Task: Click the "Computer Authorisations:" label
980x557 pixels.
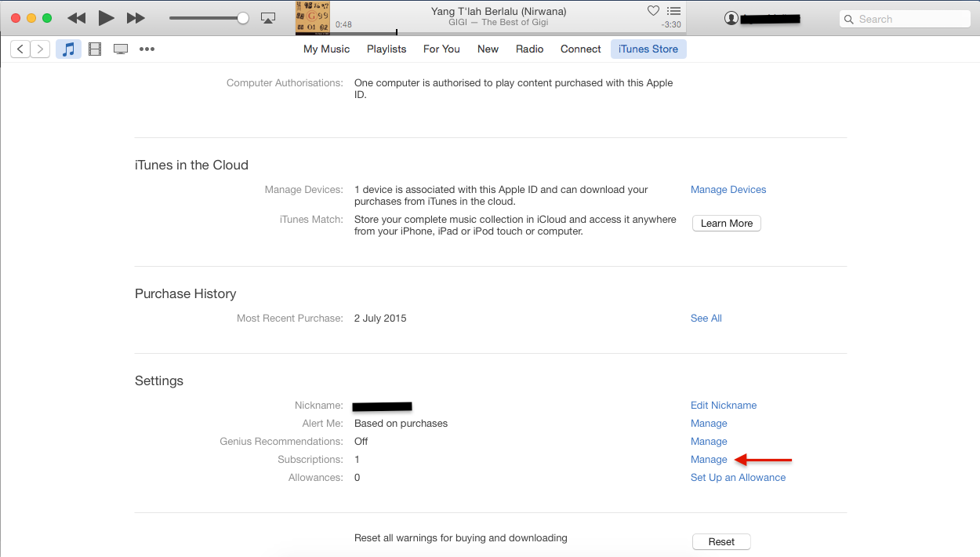Action: [285, 83]
